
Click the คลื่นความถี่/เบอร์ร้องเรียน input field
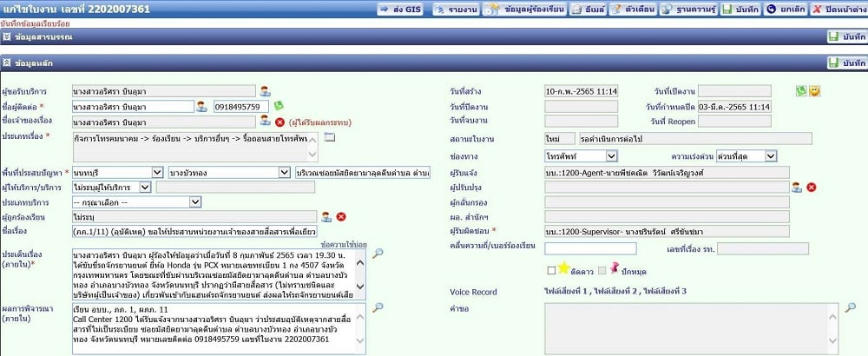pyautogui.click(x=590, y=248)
